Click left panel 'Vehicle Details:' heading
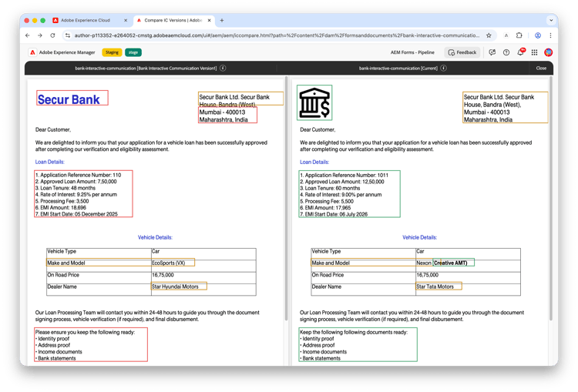 [155, 237]
